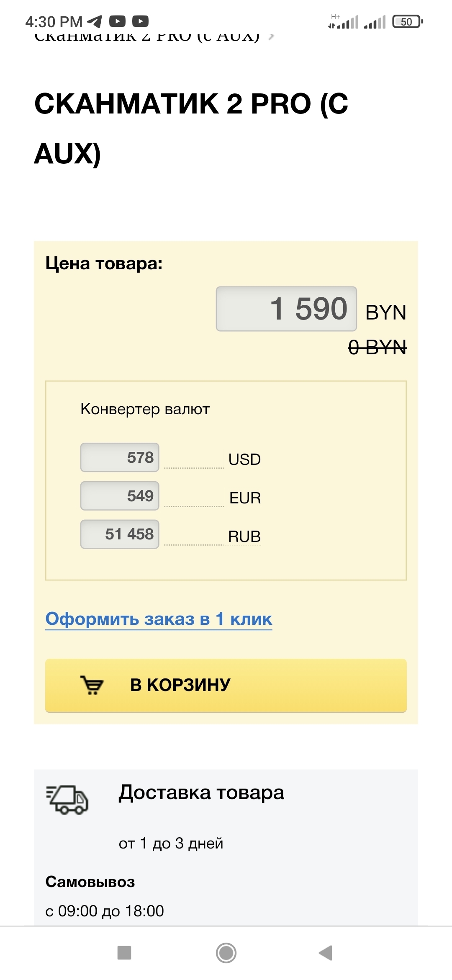Tap the Доставка товара heading
Image resolution: width=452 pixels, height=980 pixels.
[x=201, y=793]
